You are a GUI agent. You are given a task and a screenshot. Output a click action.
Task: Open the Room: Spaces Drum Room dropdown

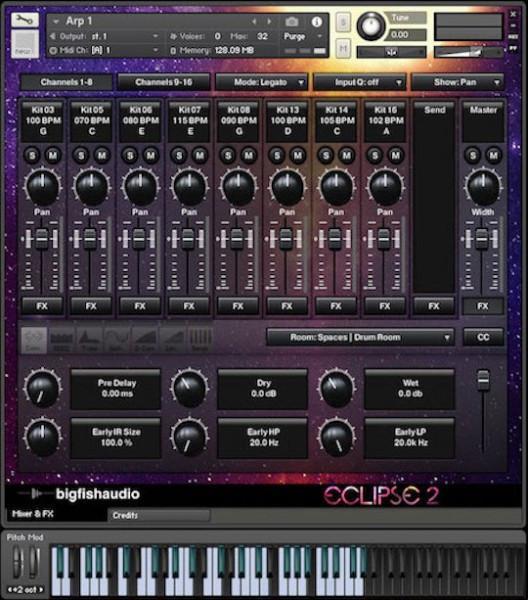pos(360,338)
